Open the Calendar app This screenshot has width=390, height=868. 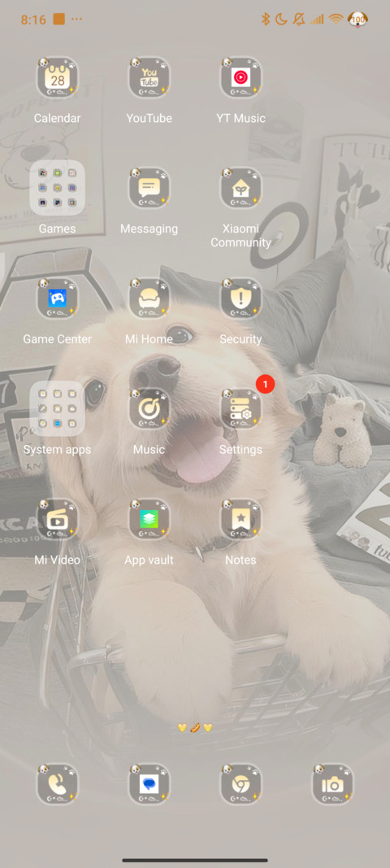tap(58, 77)
